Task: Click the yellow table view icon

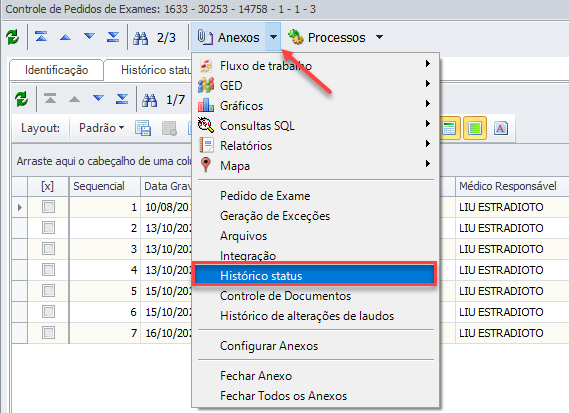Action: [x=449, y=128]
